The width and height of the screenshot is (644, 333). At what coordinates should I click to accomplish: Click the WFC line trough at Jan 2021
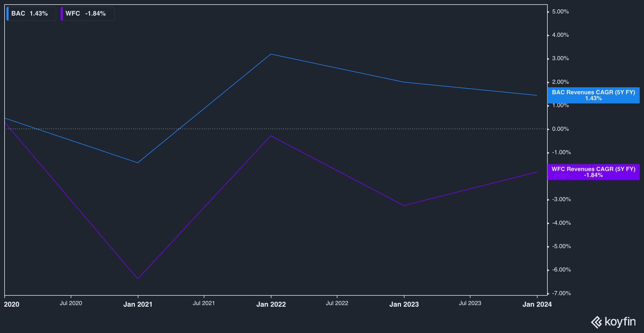click(138, 279)
